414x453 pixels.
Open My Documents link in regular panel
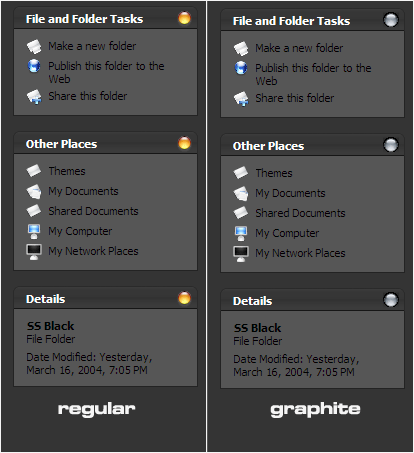tap(83, 191)
